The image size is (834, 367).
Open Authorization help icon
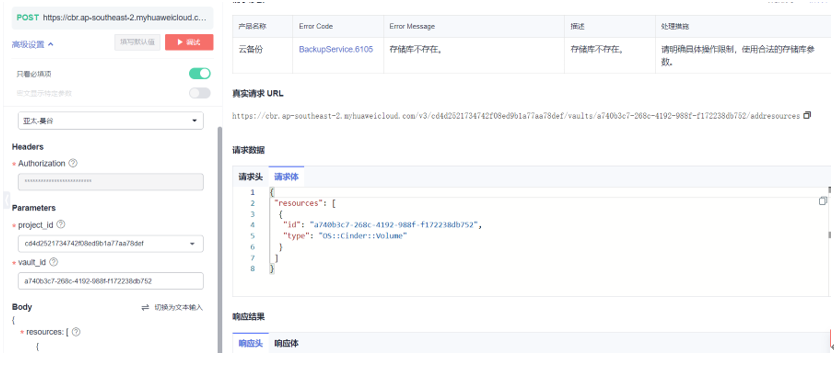point(73,163)
